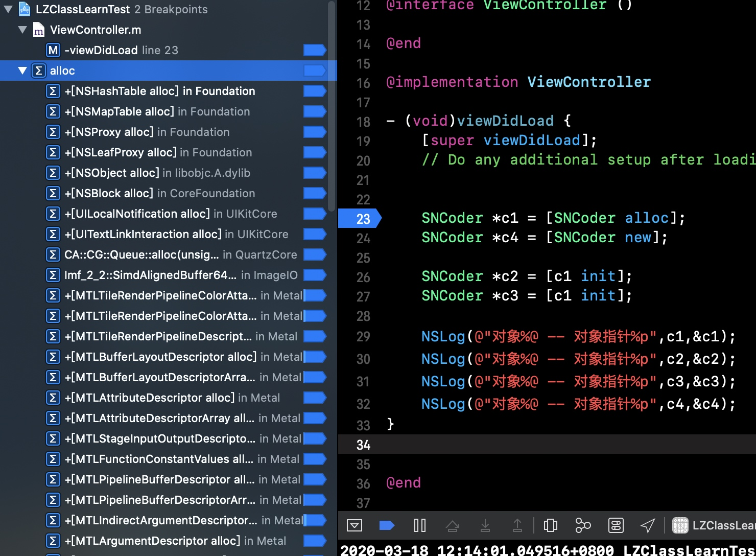
Task: Turn off the UILocalNotification alloc breakpoint
Action: [315, 214]
